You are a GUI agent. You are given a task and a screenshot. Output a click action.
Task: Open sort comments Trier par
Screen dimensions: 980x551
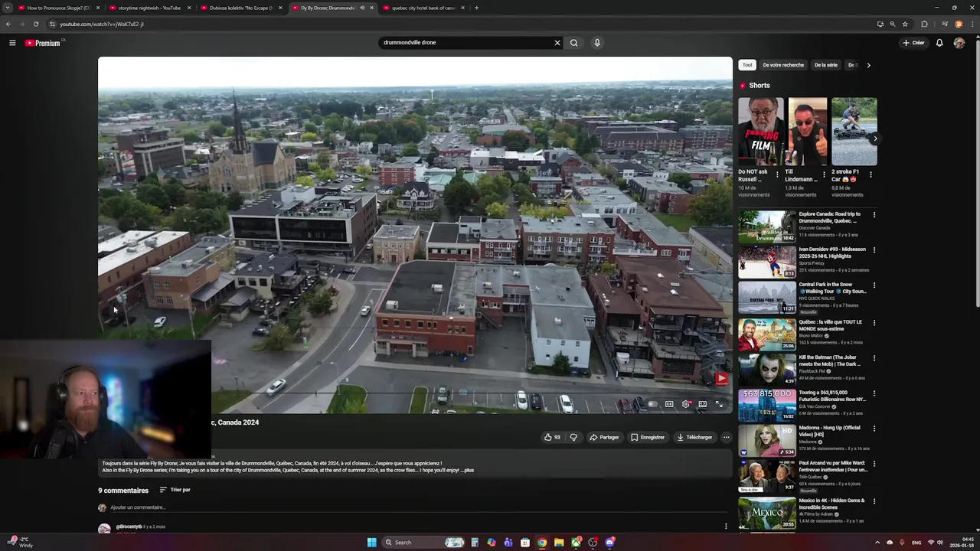pos(175,490)
